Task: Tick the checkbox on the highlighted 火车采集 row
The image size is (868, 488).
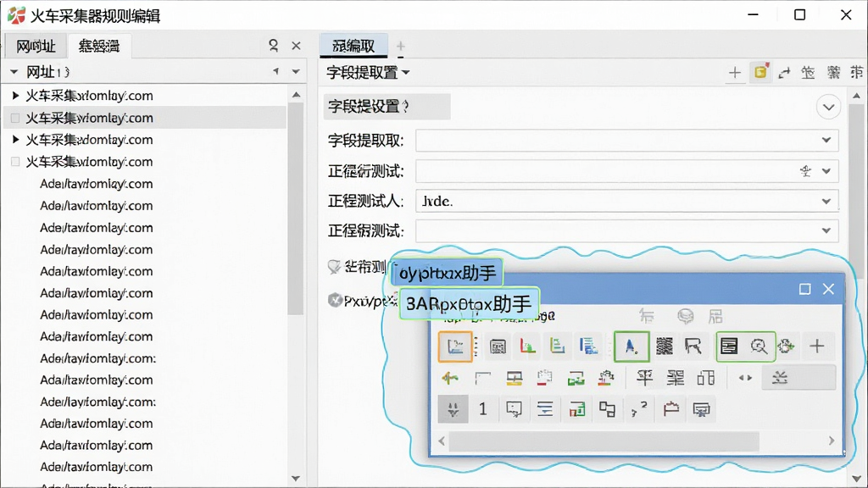Action: point(15,118)
